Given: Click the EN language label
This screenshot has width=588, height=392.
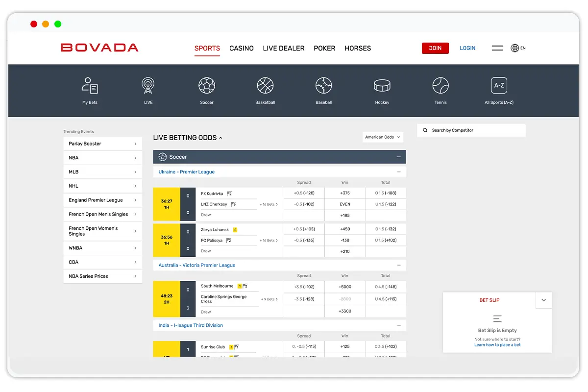Looking at the screenshot, I should (x=523, y=48).
